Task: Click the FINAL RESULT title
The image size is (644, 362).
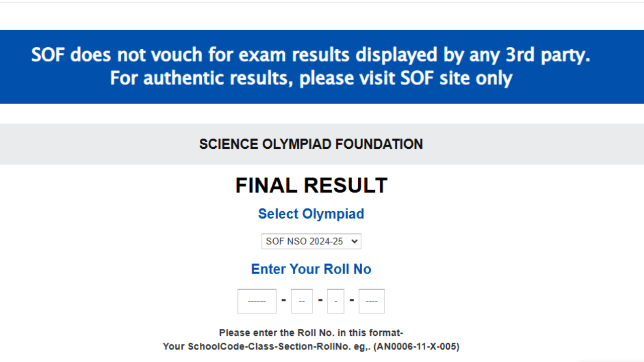Action: (311, 185)
